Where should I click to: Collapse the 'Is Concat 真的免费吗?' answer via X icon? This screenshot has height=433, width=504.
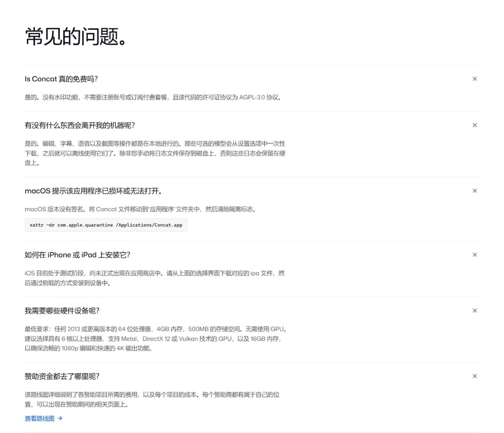tap(474, 79)
